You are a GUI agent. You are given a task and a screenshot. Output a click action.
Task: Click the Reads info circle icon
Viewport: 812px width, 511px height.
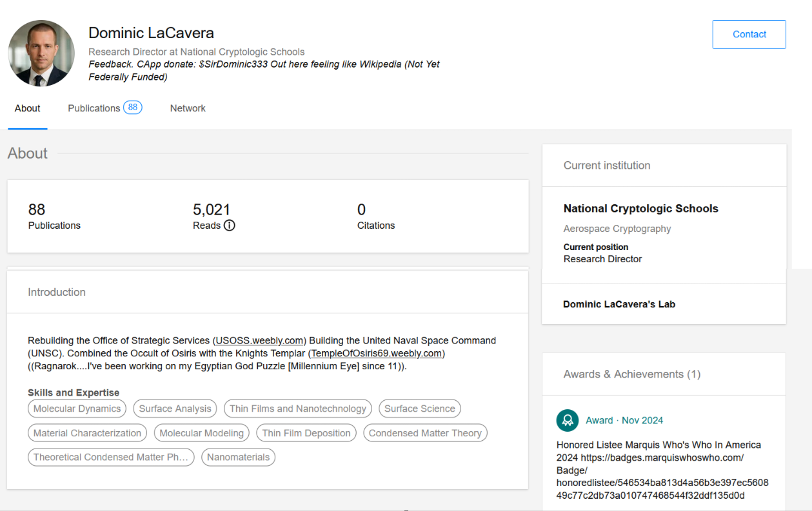coord(229,226)
